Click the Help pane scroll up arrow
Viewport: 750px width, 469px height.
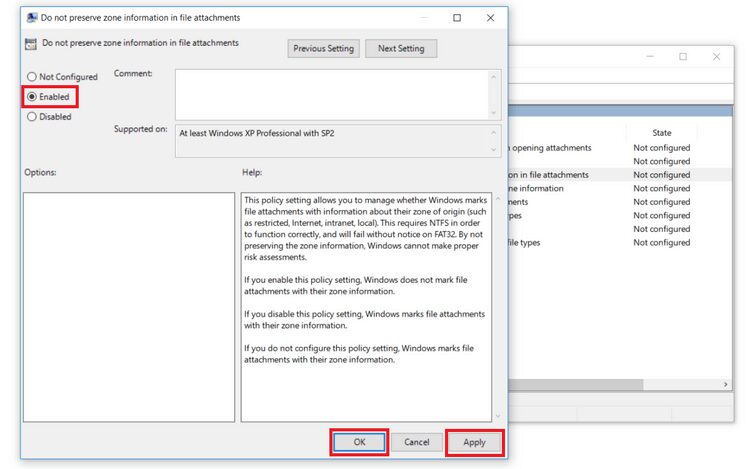pos(498,198)
